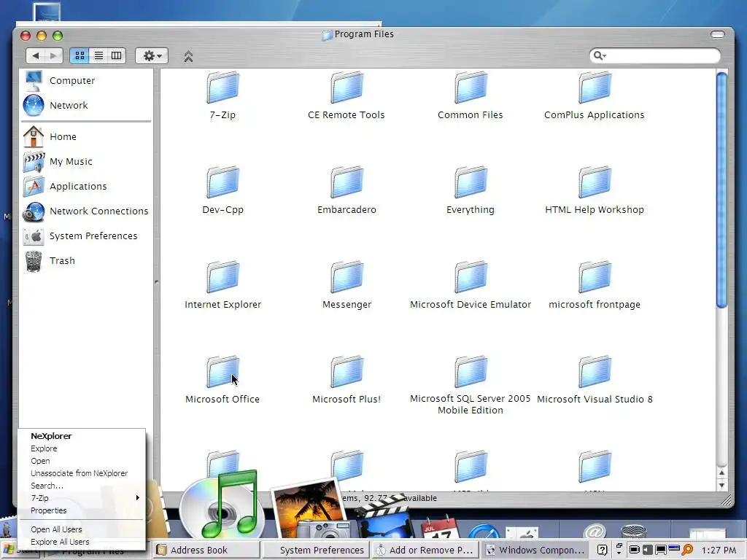Click the vertical scrollbar thumb
747x560 pixels.
721,190
